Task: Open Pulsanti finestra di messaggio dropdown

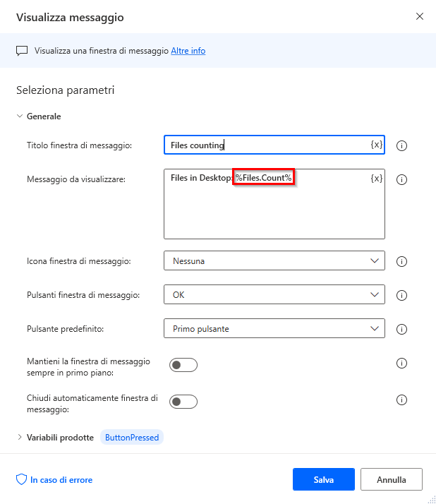Action: pos(274,295)
